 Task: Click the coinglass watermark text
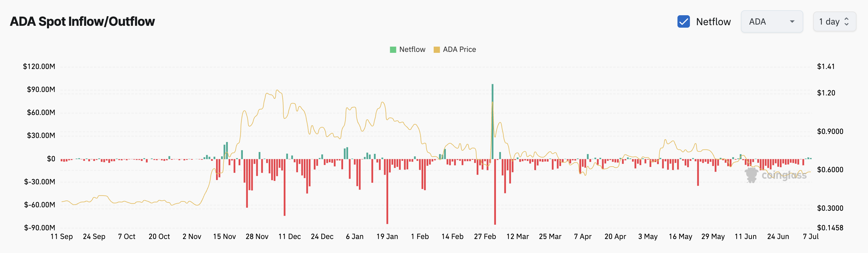[784, 175]
